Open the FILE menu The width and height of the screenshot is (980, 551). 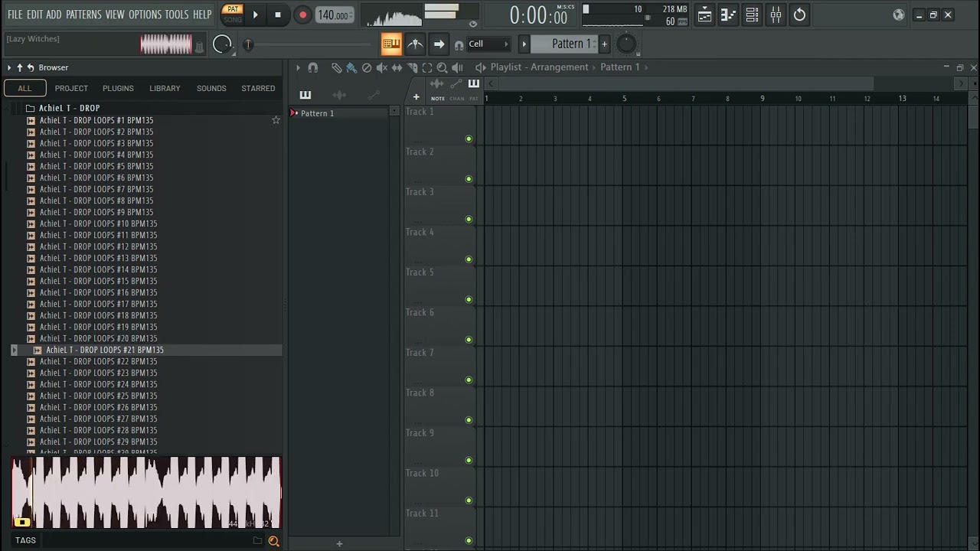click(x=15, y=15)
